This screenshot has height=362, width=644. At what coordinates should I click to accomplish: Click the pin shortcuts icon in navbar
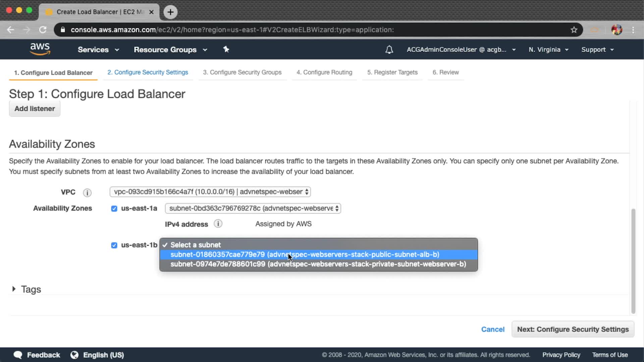point(226,49)
